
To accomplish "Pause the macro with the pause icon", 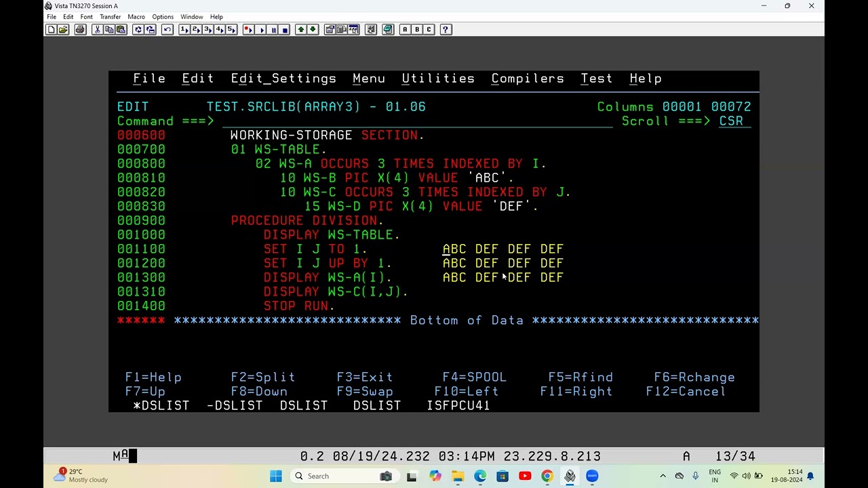I will coord(273,30).
